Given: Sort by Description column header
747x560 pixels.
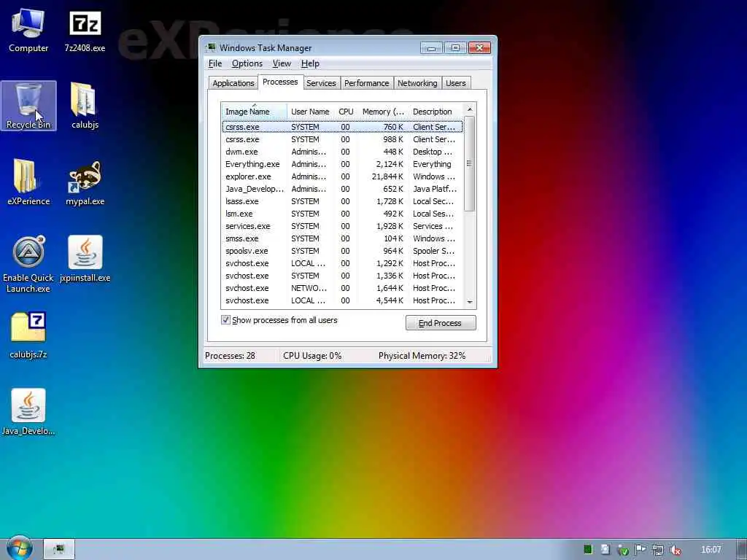Looking at the screenshot, I should (436, 112).
